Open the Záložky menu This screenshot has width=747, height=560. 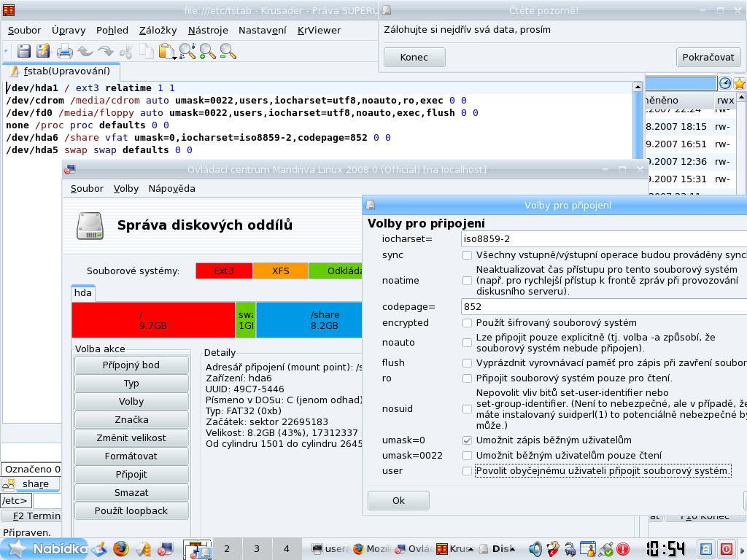tap(158, 31)
